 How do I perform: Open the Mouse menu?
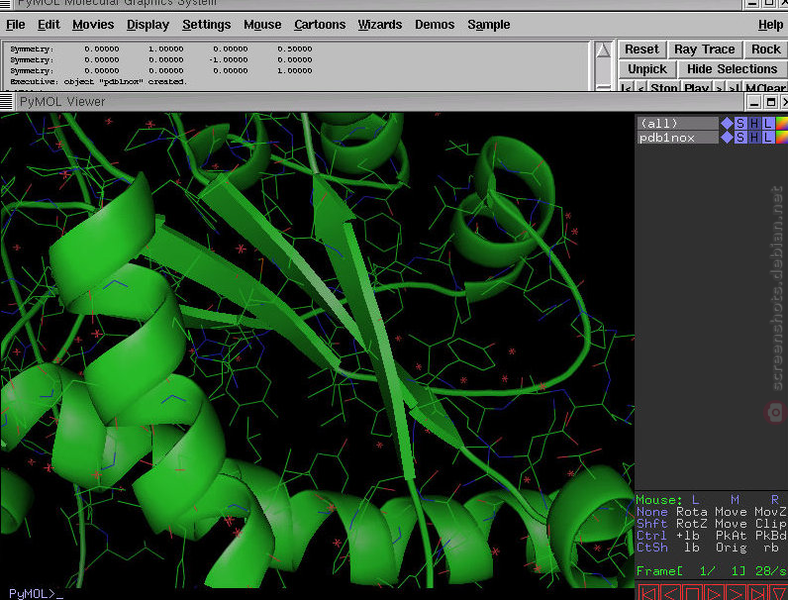(262, 25)
